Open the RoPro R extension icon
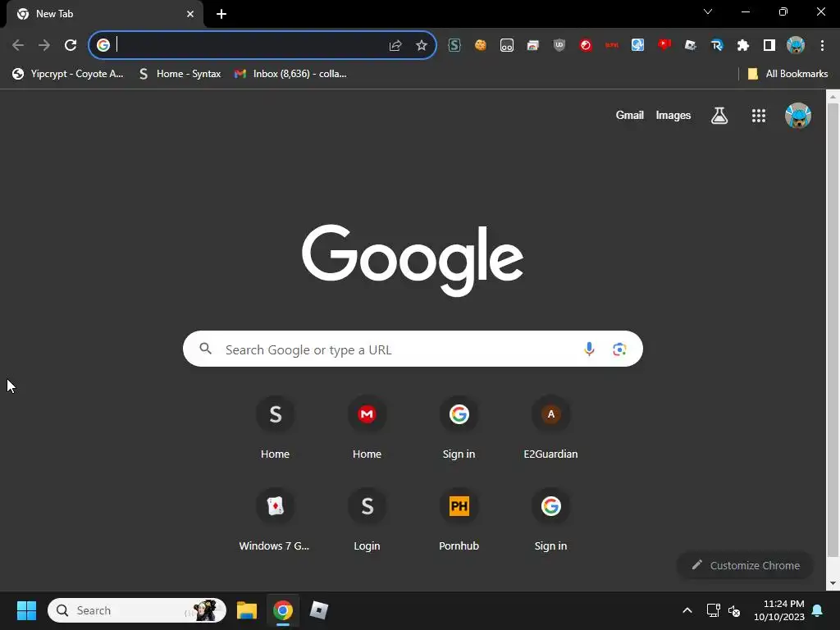Screen dimensions: 840x630 pyautogui.click(x=717, y=45)
